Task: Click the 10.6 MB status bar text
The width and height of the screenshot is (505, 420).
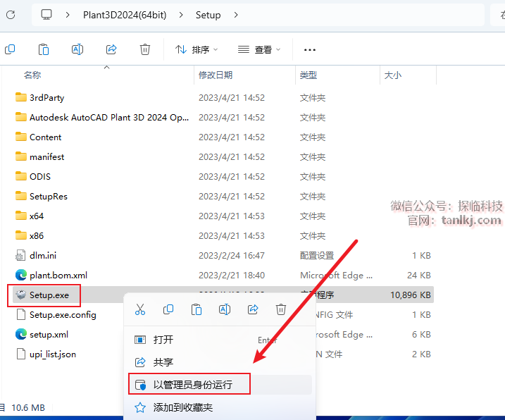Action: click(28, 408)
